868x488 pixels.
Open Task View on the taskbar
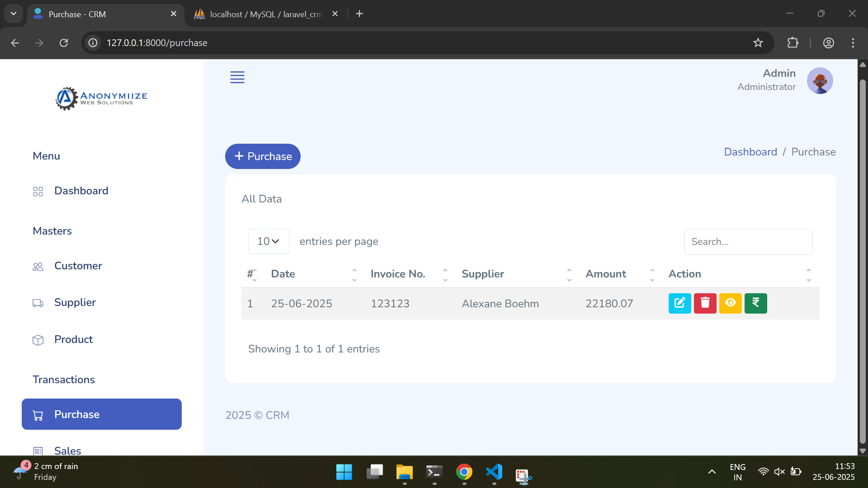[x=374, y=472]
